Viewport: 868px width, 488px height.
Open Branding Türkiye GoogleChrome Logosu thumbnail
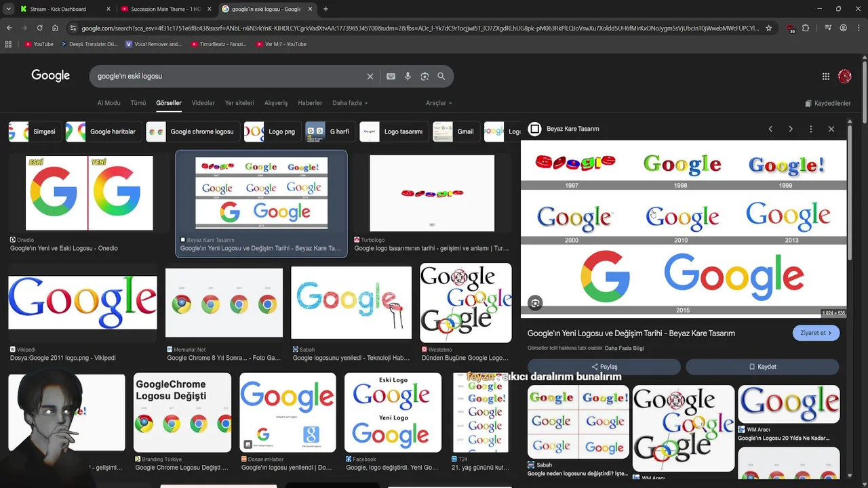[182, 412]
